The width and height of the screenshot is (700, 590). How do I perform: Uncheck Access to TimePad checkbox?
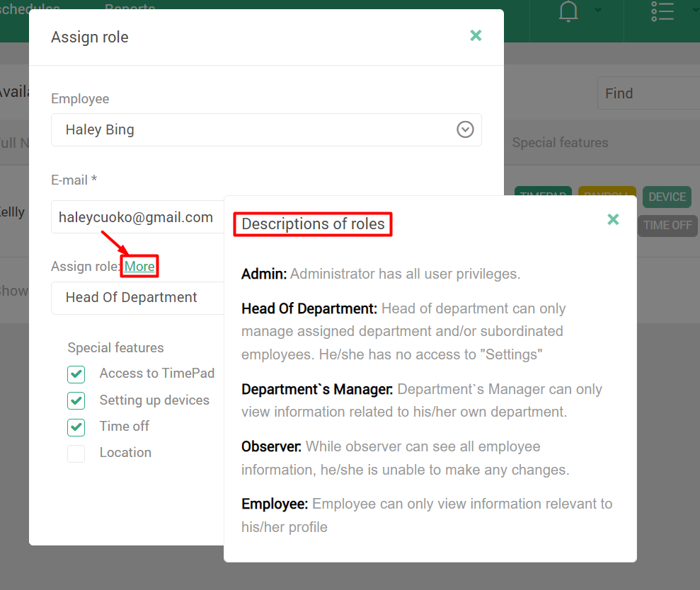(x=76, y=374)
